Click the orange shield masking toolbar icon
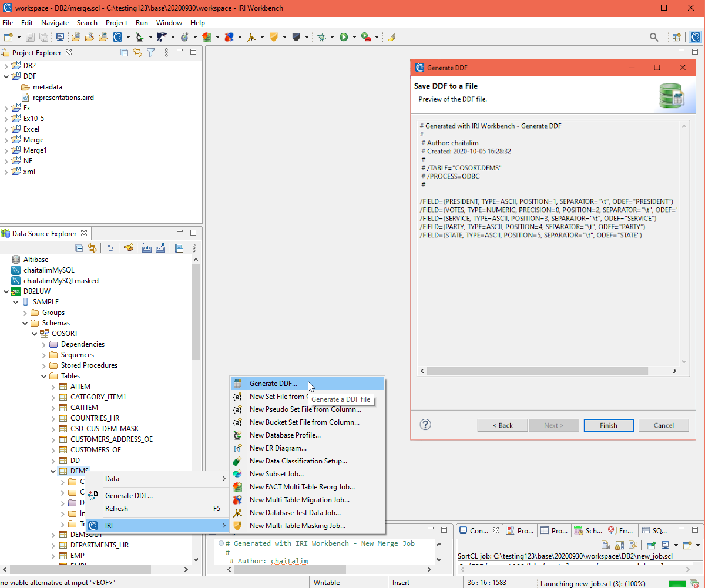The width and height of the screenshot is (705, 588). [273, 37]
